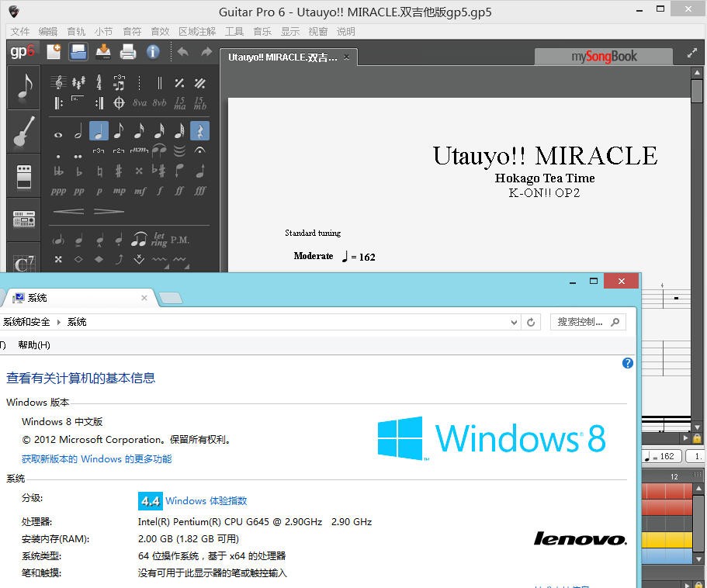Toggle the triplet 3 tuplet
This screenshot has height=588, width=707.
pos(99,150)
